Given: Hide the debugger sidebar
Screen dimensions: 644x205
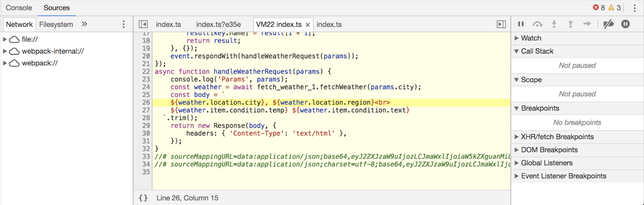Looking at the screenshot, I should tap(501, 24).
